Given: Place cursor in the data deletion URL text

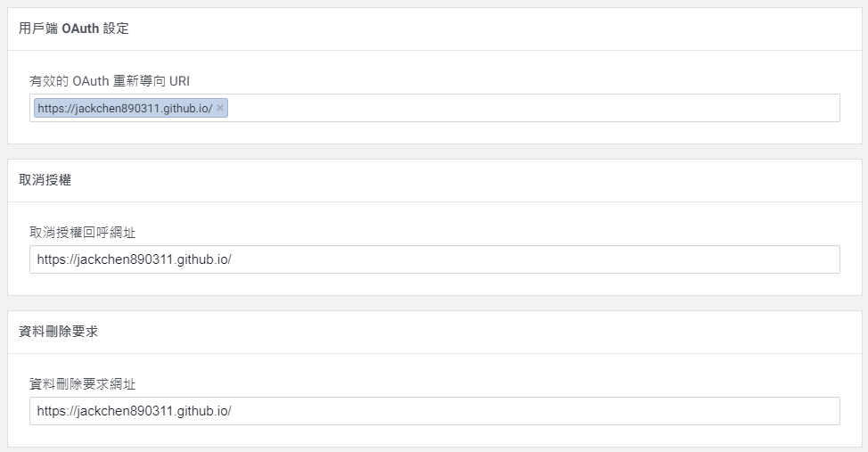Looking at the screenshot, I should 134,411.
